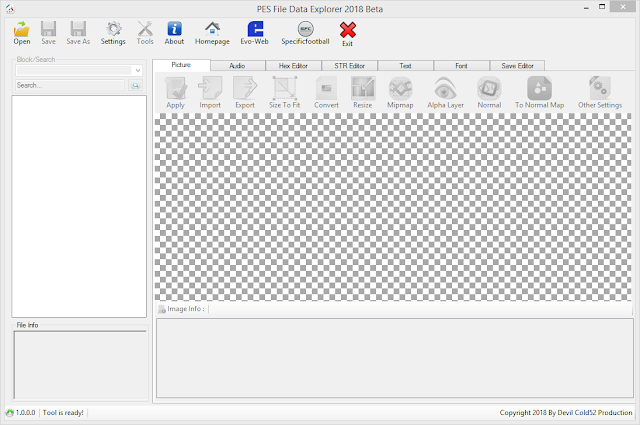This screenshot has height=425, width=640.
Task: Click the app logo in title bar
Action: click(x=10, y=9)
